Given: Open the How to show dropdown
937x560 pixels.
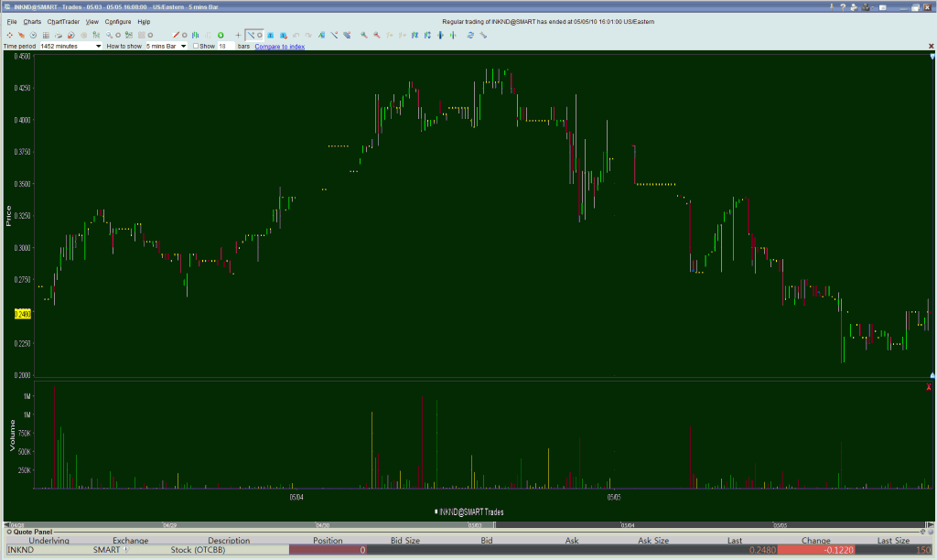Looking at the screenshot, I should 183,46.
